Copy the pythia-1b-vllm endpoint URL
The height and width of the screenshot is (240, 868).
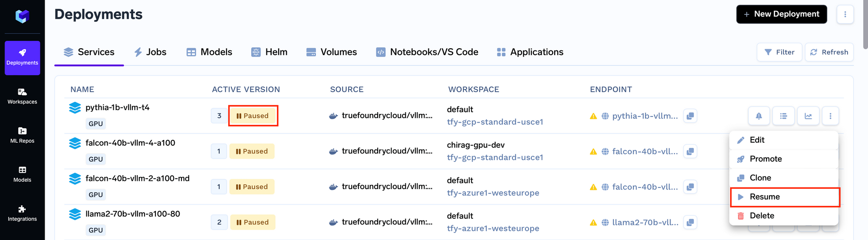tap(690, 116)
